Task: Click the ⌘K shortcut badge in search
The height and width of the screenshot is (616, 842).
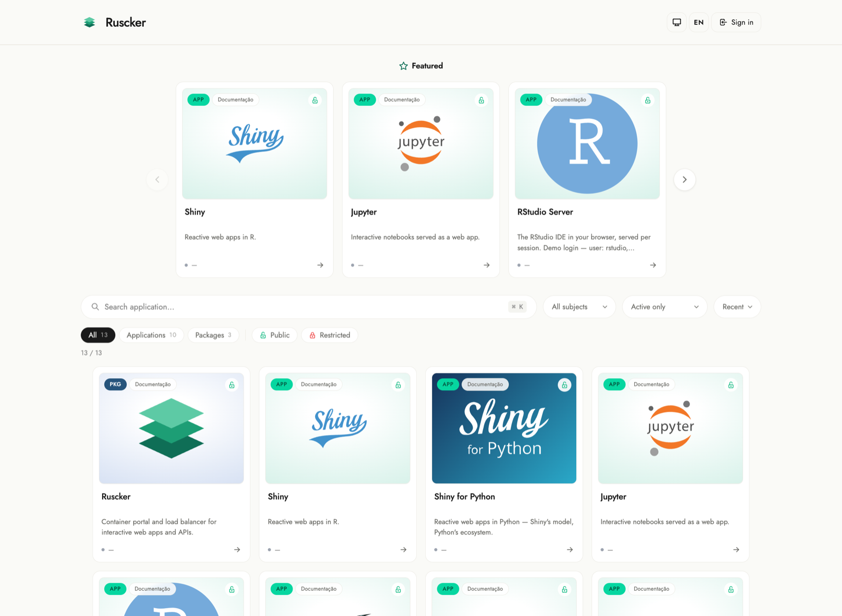Action: pyautogui.click(x=517, y=307)
